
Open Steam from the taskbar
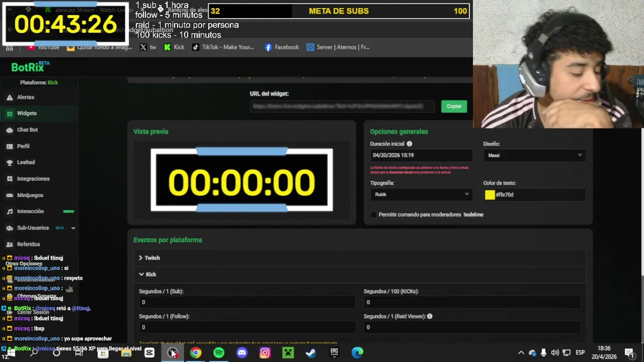pos(311,352)
